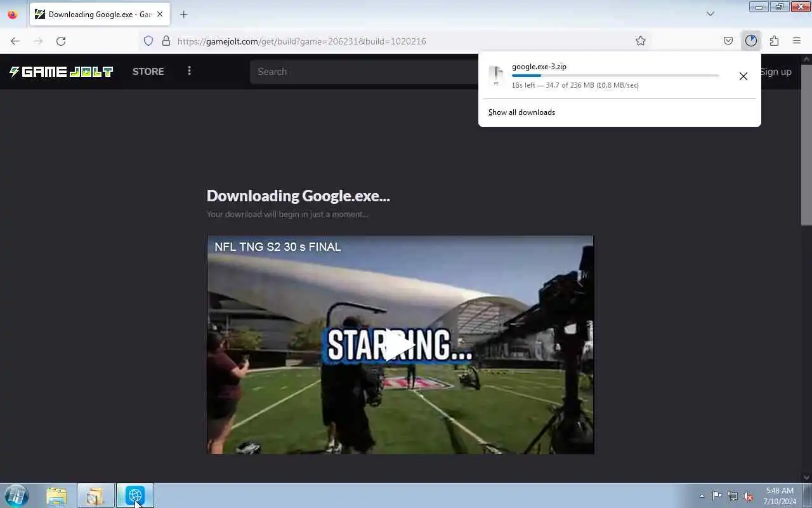Click Your download will begin text
Viewport: 812px width, 508px height.
pos(287,214)
